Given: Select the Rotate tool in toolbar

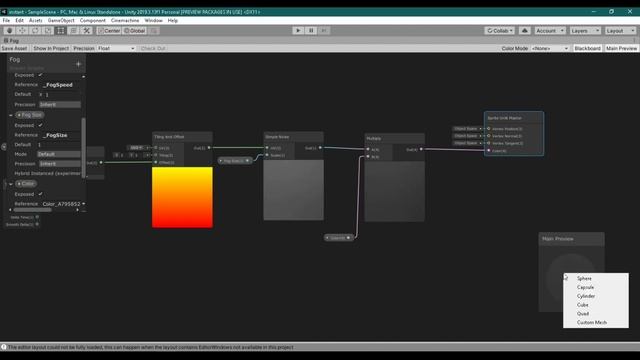Looking at the screenshot, I should pos(35,31).
